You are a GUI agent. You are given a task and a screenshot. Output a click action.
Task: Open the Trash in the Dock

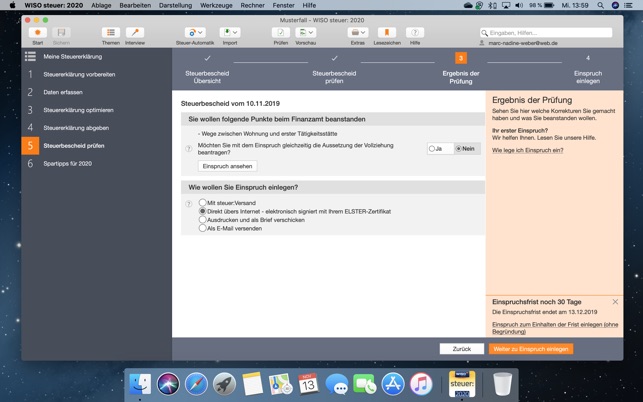[503, 384]
